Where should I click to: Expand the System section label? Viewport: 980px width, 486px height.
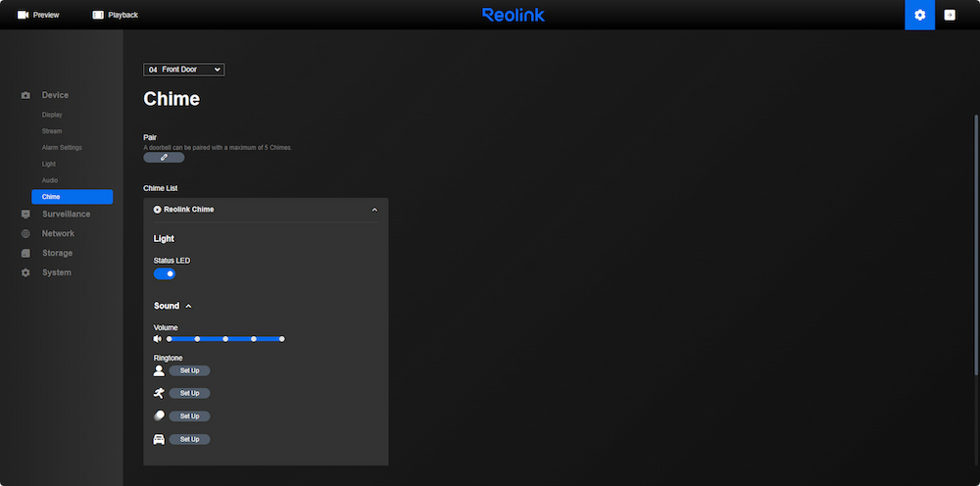[57, 272]
